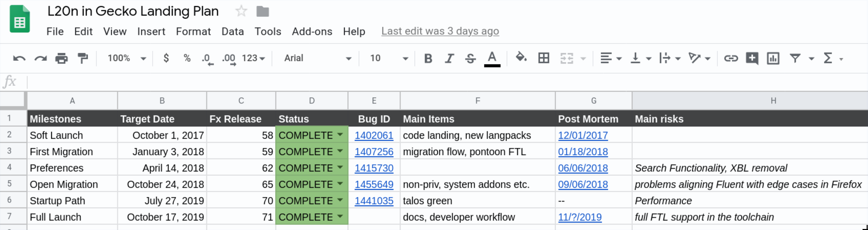Viewport: 868px width, 230px height.
Task: Open the fill color paint bucket
Action: (521, 57)
